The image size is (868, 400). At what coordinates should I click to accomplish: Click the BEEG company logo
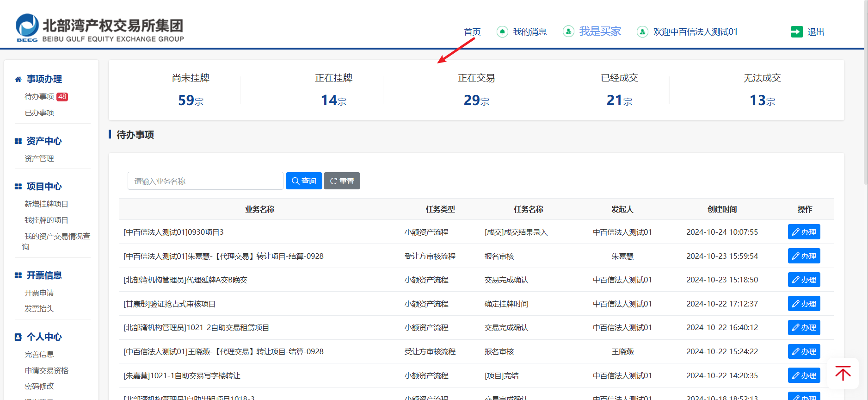[x=99, y=28]
